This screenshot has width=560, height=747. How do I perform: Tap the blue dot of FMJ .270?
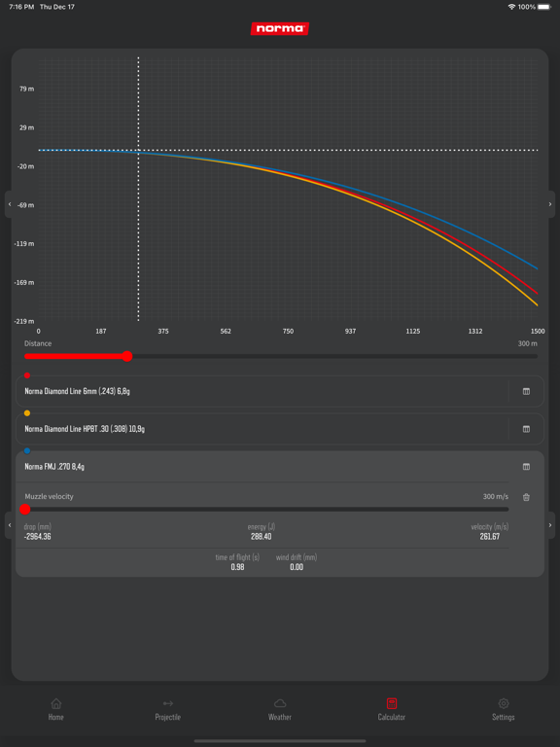pos(27,450)
